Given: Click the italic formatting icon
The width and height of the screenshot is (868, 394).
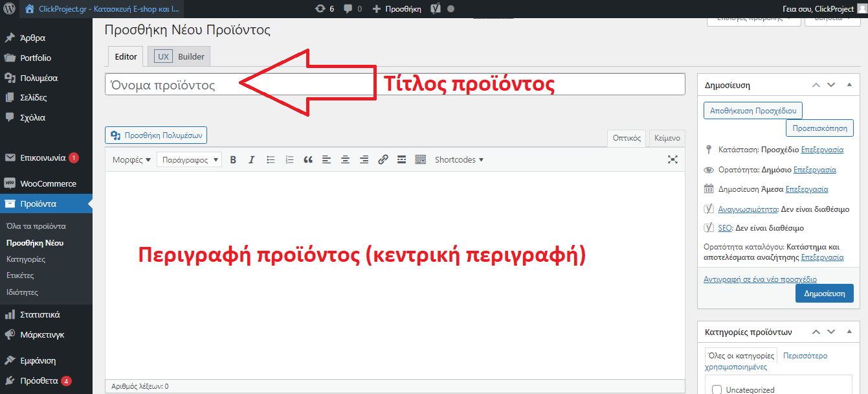Looking at the screenshot, I should point(252,159).
